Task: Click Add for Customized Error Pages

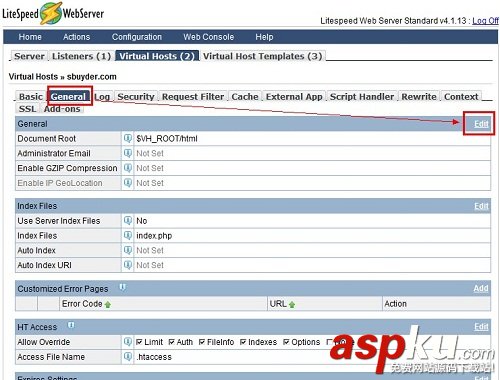Action: pos(481,288)
